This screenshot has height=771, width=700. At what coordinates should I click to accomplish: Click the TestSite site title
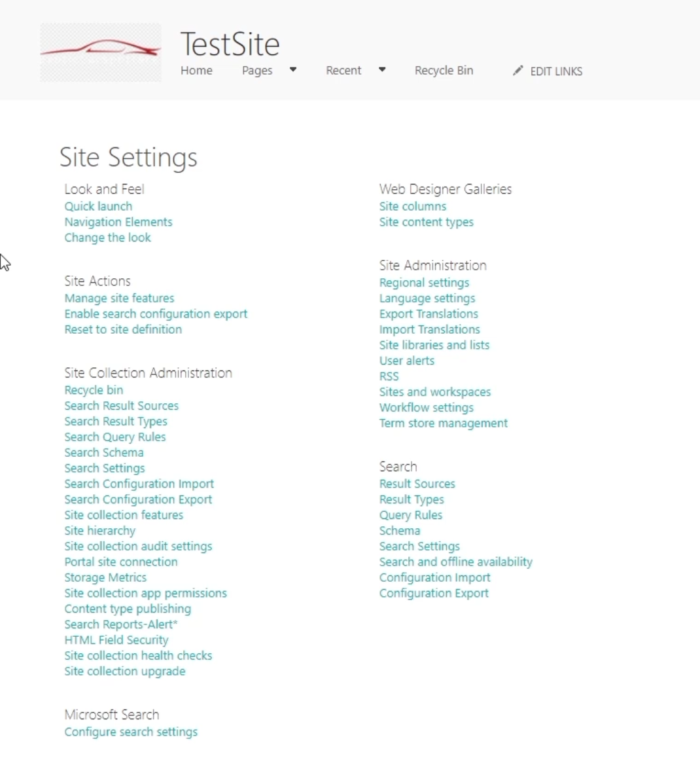coord(230,45)
